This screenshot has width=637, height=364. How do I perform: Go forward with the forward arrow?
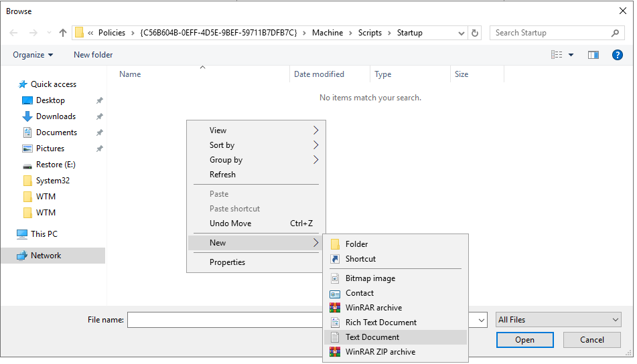pos(33,33)
